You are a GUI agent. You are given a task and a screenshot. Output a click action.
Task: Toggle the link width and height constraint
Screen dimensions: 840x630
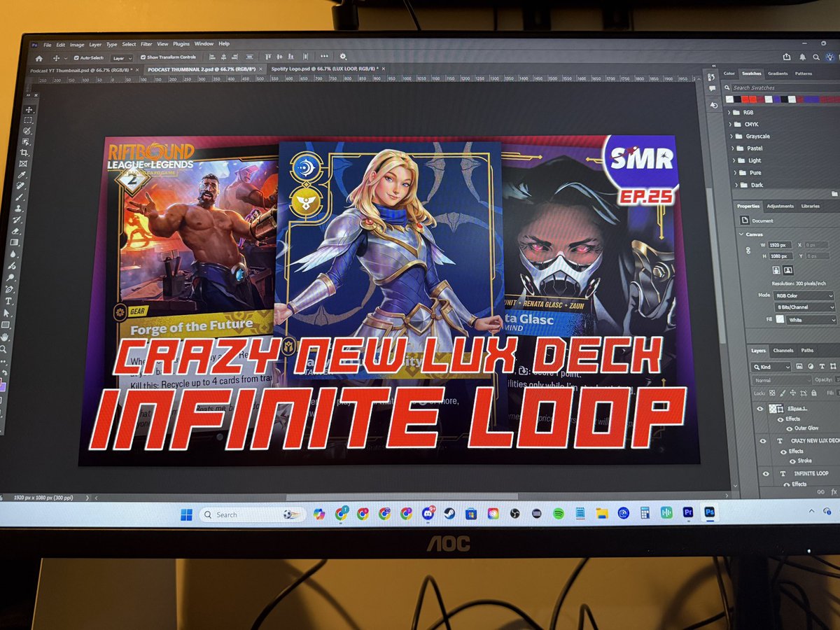click(748, 250)
